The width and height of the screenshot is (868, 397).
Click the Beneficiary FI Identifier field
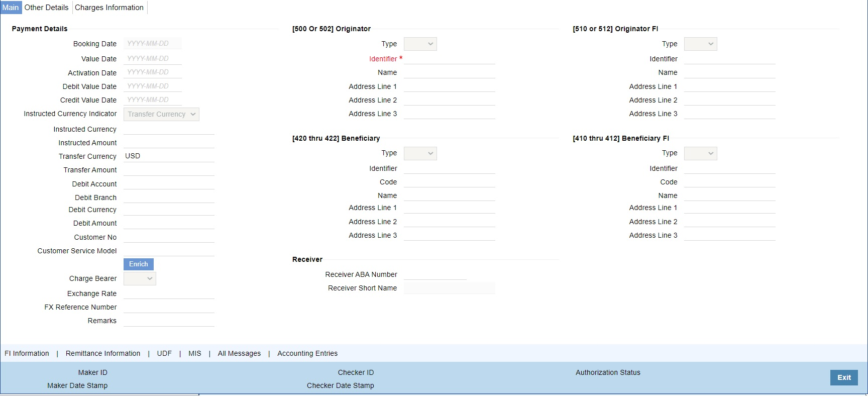[730, 168]
